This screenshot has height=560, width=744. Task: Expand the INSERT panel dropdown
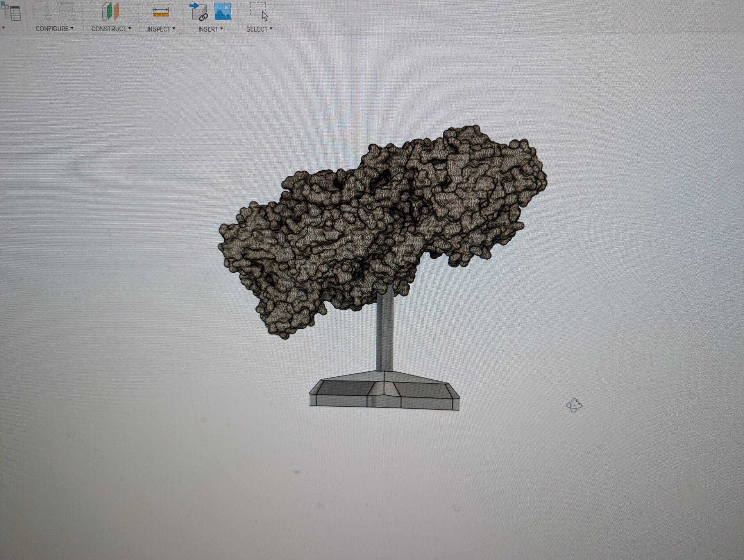[x=221, y=29]
